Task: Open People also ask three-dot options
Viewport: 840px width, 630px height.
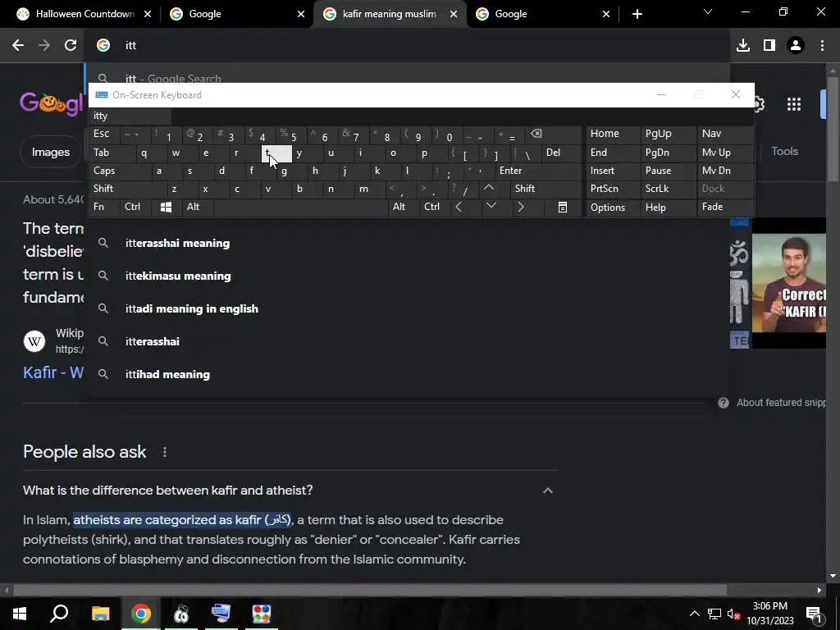Action: point(164,452)
